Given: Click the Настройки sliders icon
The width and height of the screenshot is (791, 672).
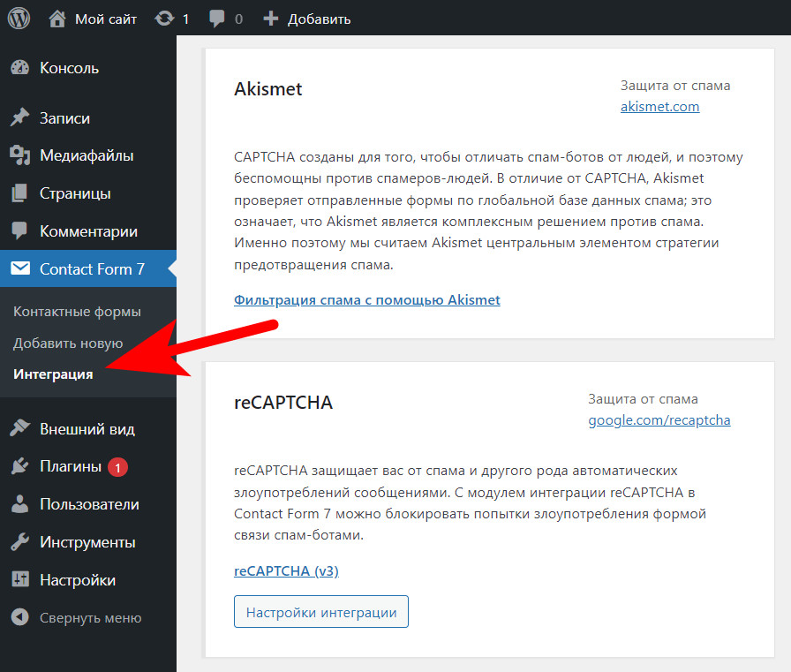Looking at the screenshot, I should pyautogui.click(x=20, y=579).
